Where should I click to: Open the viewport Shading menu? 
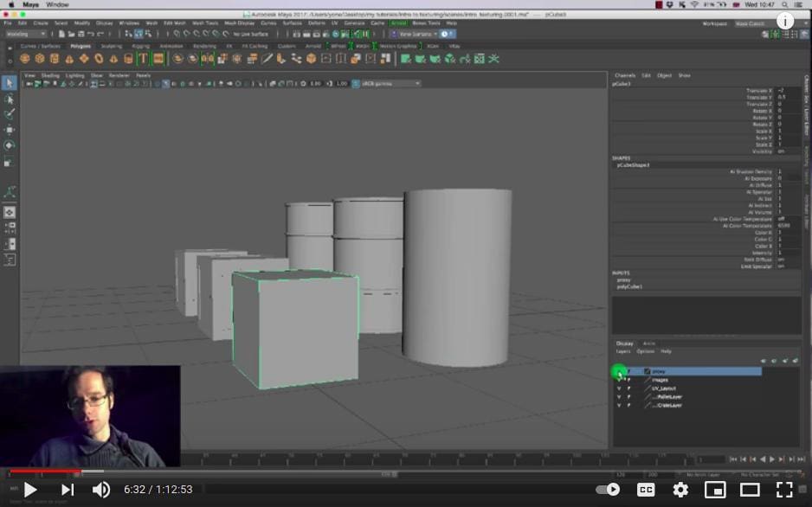tap(50, 75)
